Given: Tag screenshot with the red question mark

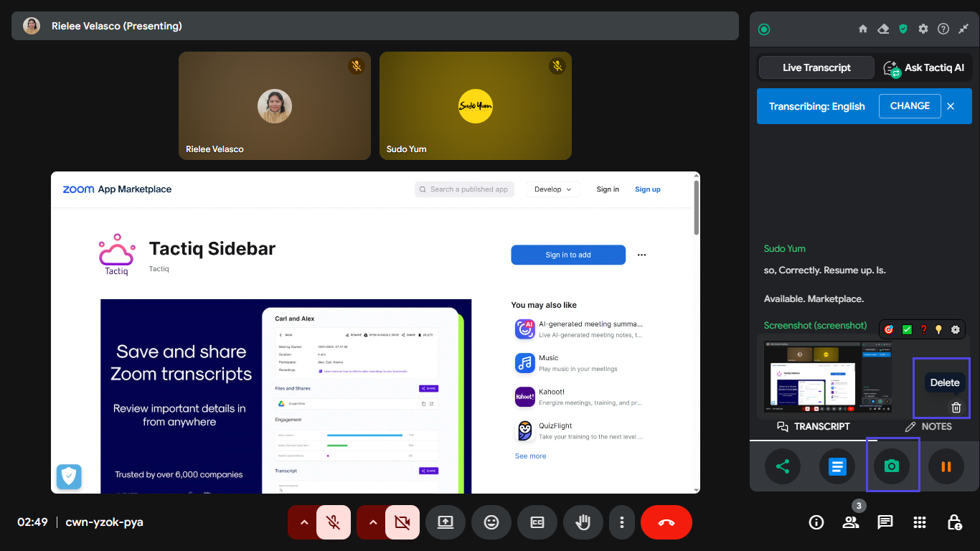Looking at the screenshot, I should click(x=924, y=329).
